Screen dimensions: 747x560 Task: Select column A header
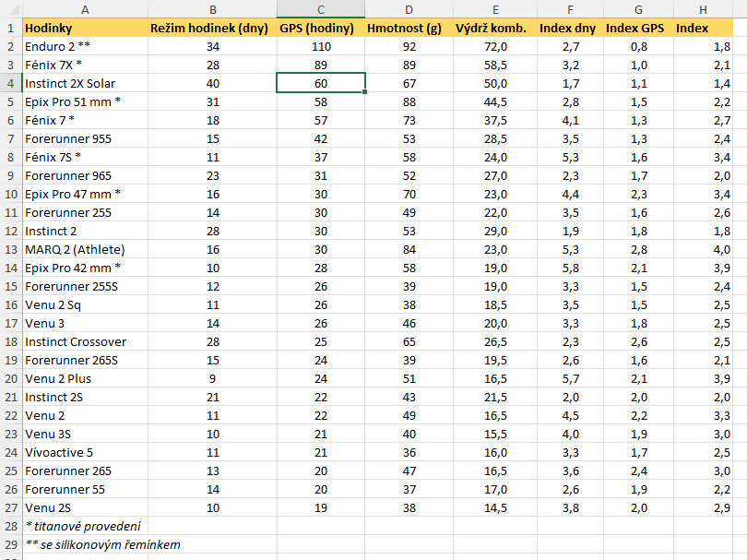click(x=85, y=9)
